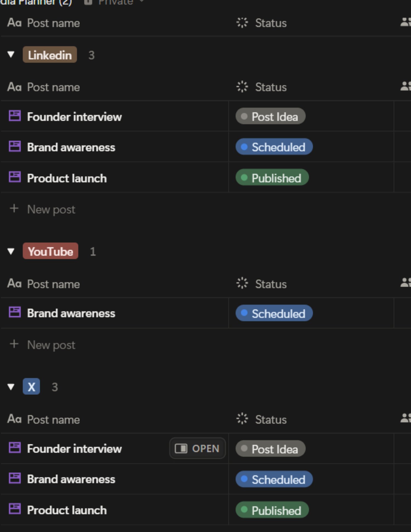The height and width of the screenshot is (532, 411).
Task: Collapse the YouTube group
Action: (11, 251)
